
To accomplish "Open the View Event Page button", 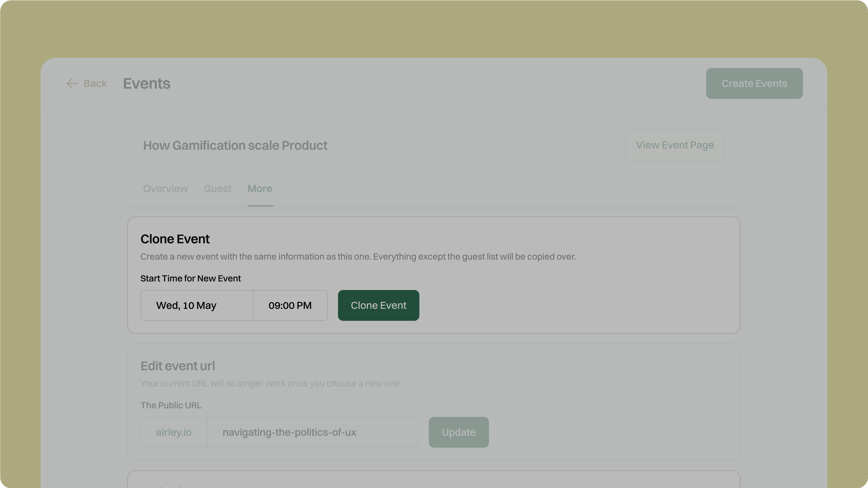I will tap(675, 145).
